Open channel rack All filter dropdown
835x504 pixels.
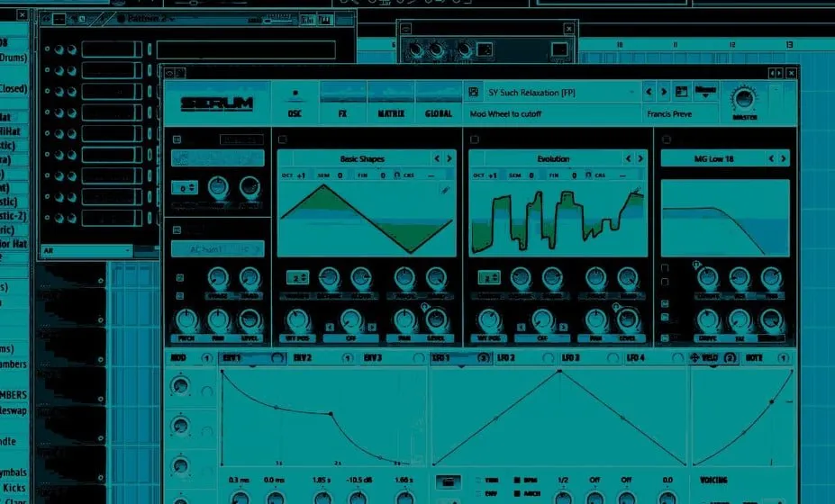coord(86,251)
